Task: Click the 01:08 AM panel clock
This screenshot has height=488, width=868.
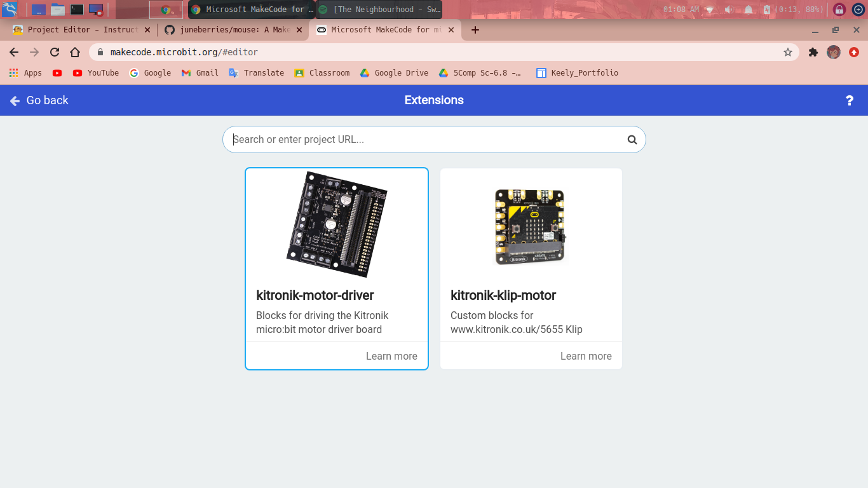Action: tap(681, 10)
